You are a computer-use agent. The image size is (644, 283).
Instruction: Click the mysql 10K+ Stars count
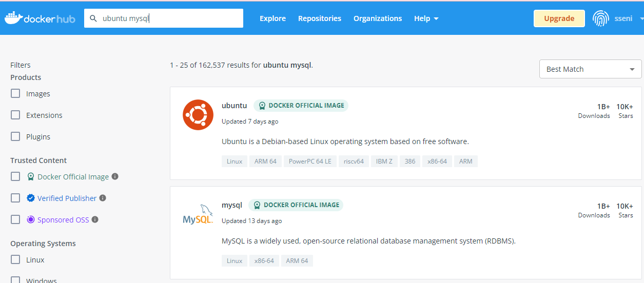click(x=625, y=210)
